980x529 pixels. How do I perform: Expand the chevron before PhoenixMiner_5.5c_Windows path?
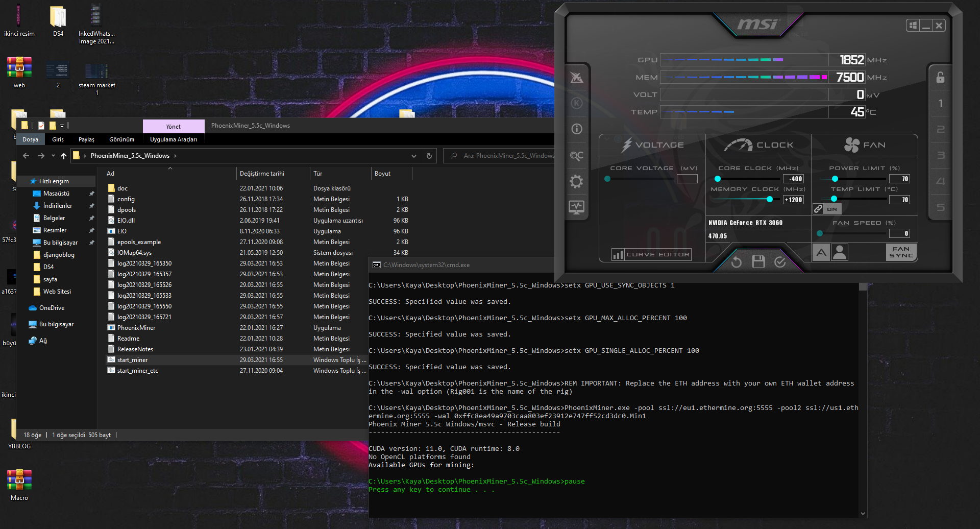click(85, 156)
